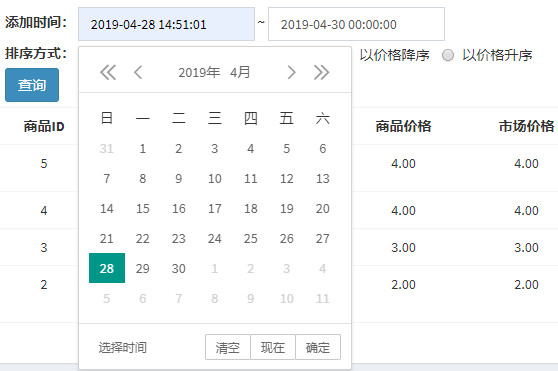Choose date 20 in the calendar
Screen dimensions: 558x371
323,208
